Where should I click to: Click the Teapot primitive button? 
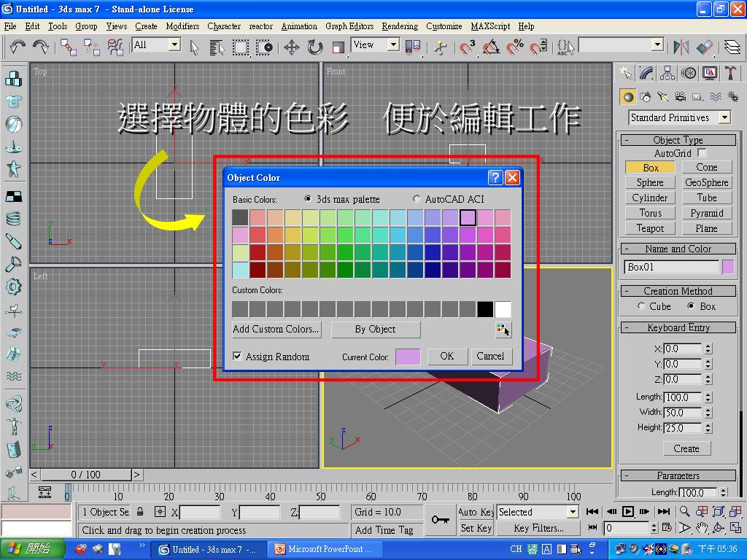tap(650, 228)
